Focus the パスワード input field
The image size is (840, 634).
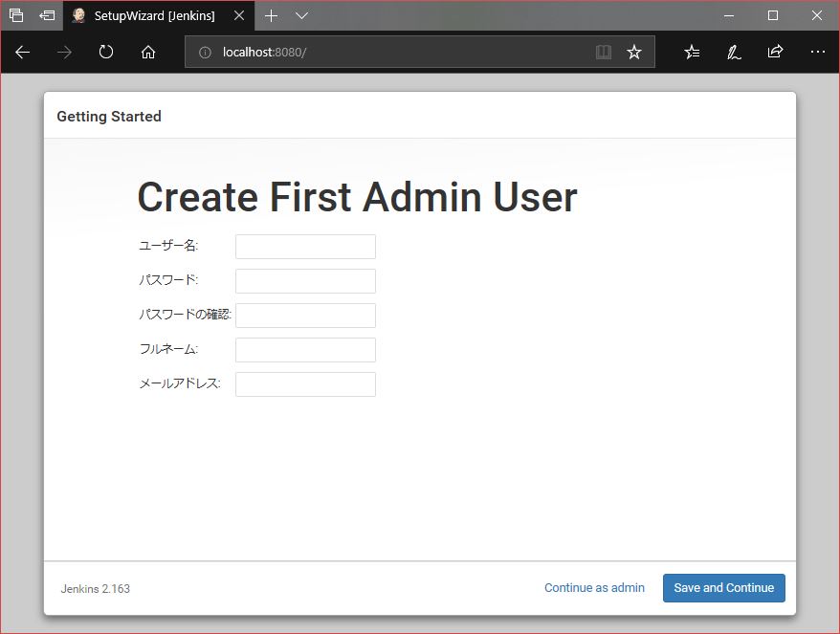[305, 281]
